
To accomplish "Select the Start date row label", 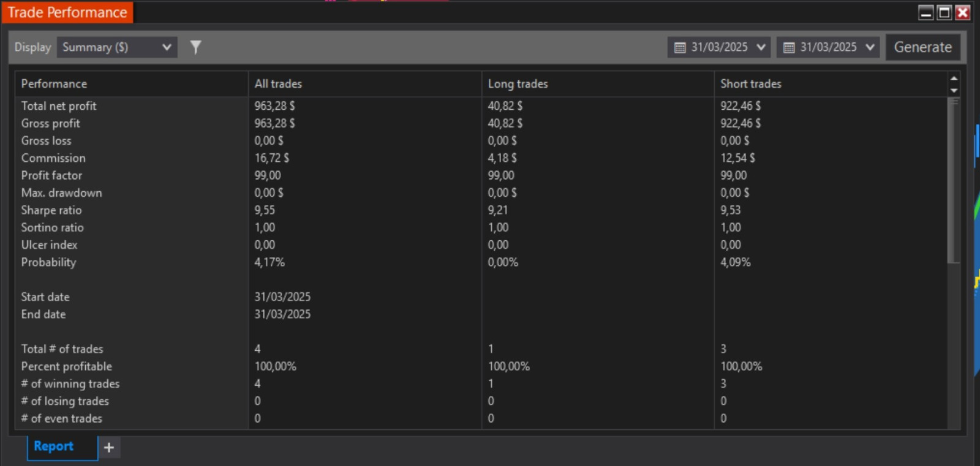I will point(45,297).
